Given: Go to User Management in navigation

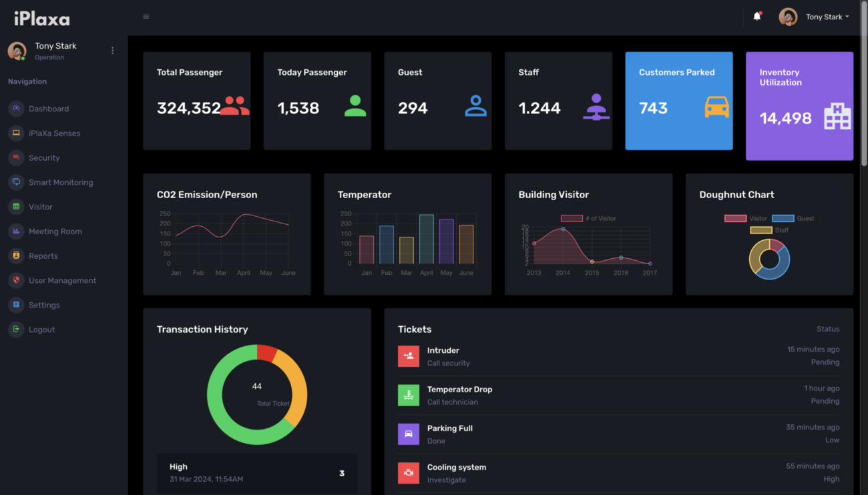Looking at the screenshot, I should point(62,280).
